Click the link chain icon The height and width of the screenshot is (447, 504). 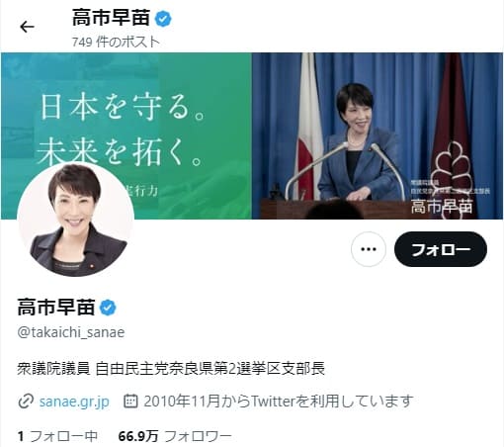[26, 402]
